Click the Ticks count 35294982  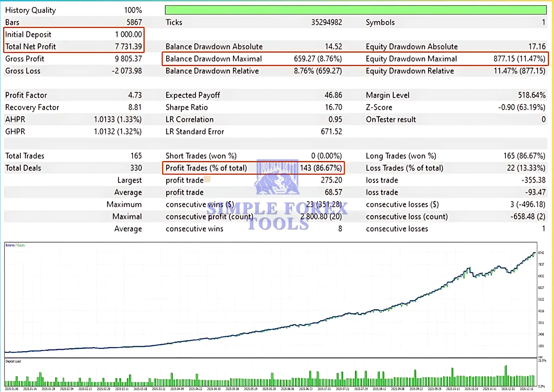click(x=326, y=23)
